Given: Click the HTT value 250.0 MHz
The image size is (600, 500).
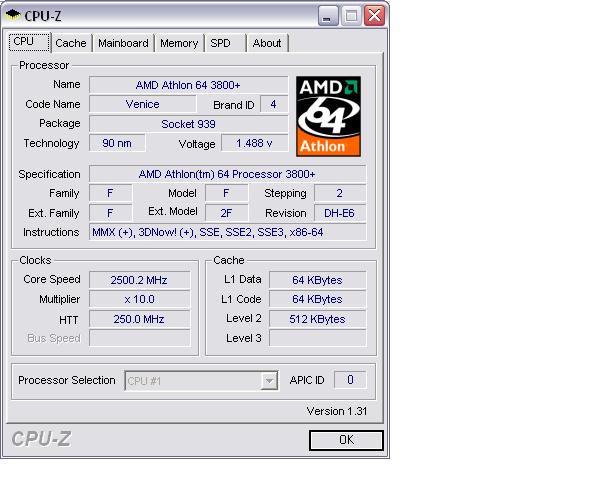Looking at the screenshot, I should point(139,319).
